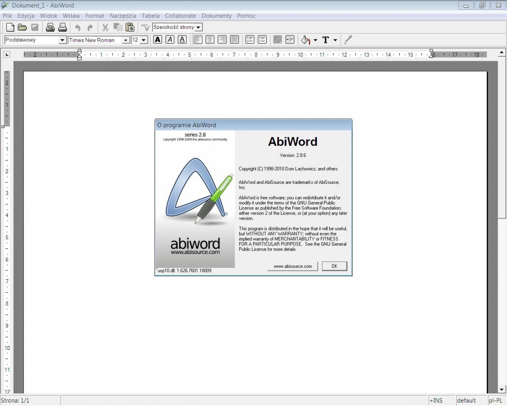The height and width of the screenshot is (420, 507).
Task: Click the www.abisource.com button in the dialog
Action: pyautogui.click(x=293, y=266)
